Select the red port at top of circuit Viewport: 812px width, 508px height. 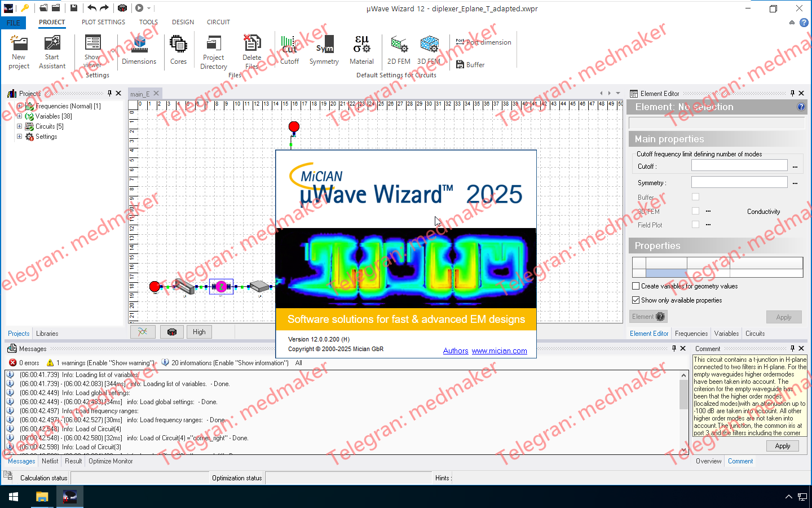coord(294,126)
